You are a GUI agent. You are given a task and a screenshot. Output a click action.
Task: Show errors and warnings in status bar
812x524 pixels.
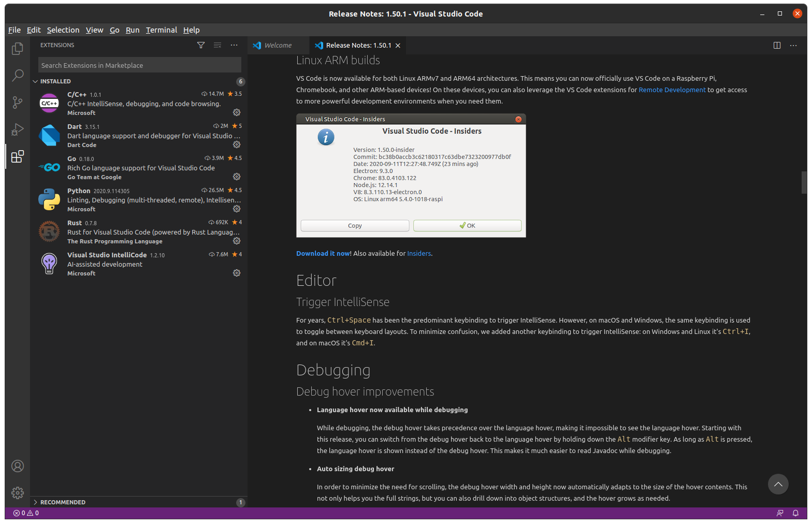point(26,513)
